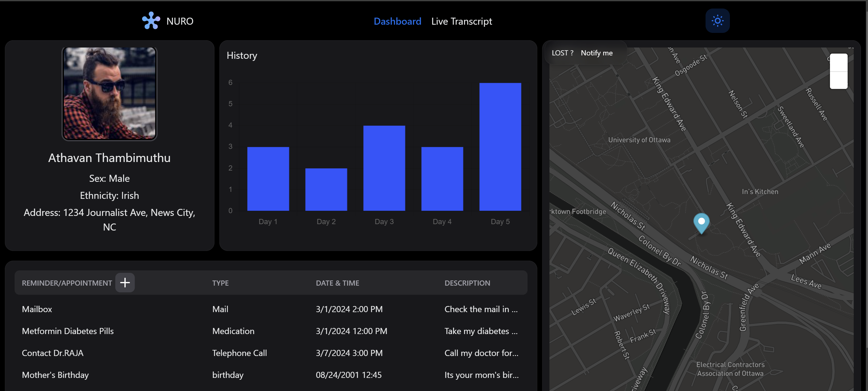Viewport: 868px width, 391px height.
Task: Select the Day 5 bar in History chart
Action: coord(500,147)
